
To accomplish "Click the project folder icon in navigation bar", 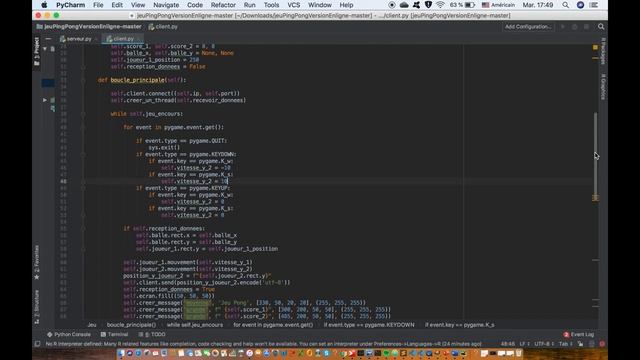I will pos(40,27).
